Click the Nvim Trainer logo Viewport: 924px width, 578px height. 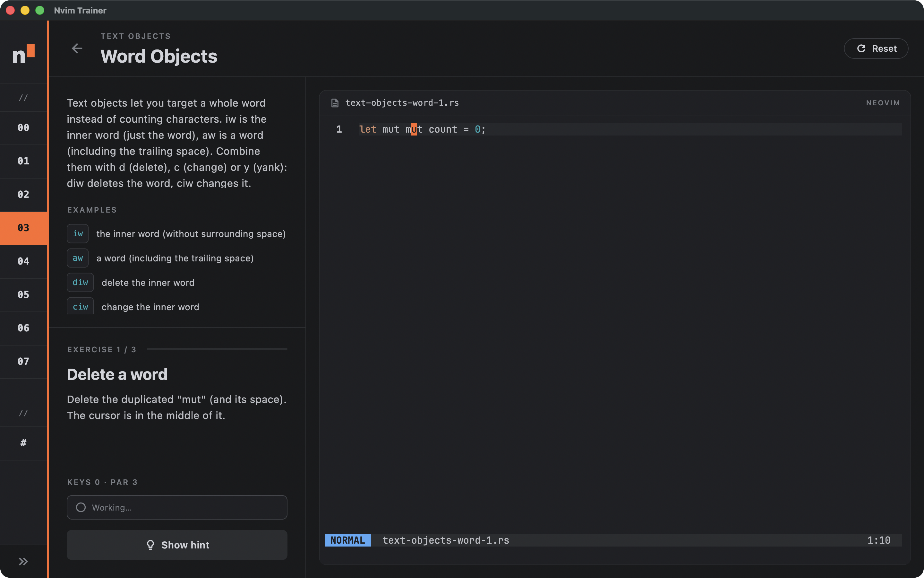click(23, 54)
